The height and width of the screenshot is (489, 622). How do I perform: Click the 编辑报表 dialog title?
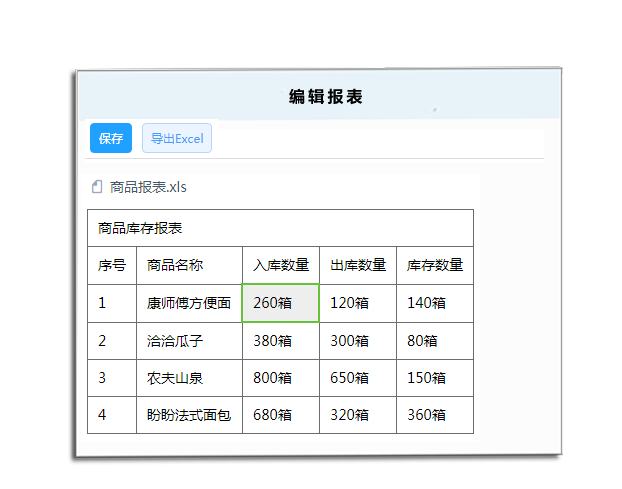coord(326,97)
